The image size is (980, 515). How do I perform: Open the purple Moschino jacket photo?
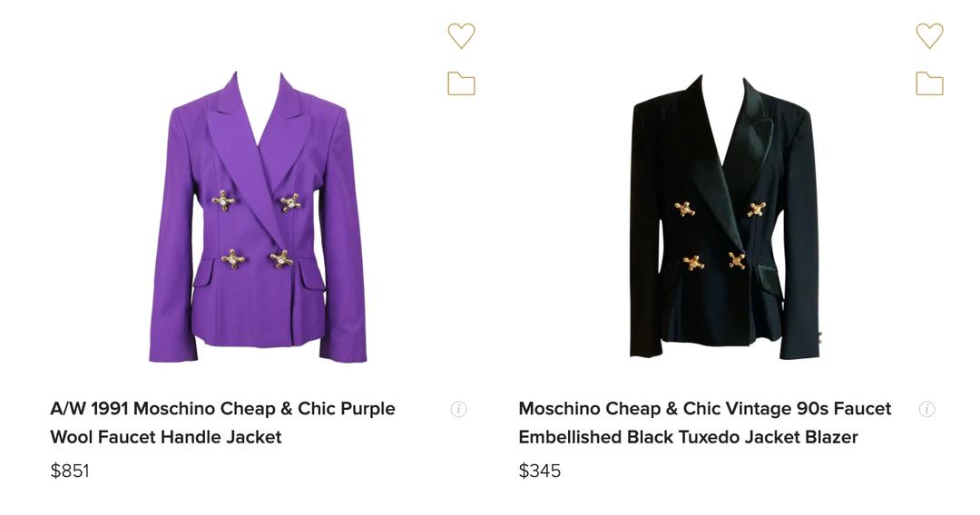(259, 218)
